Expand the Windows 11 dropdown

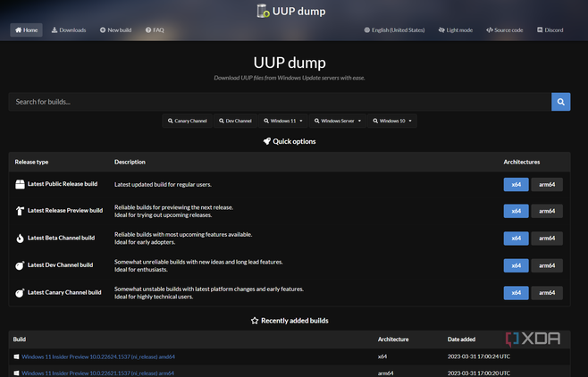[x=282, y=121]
